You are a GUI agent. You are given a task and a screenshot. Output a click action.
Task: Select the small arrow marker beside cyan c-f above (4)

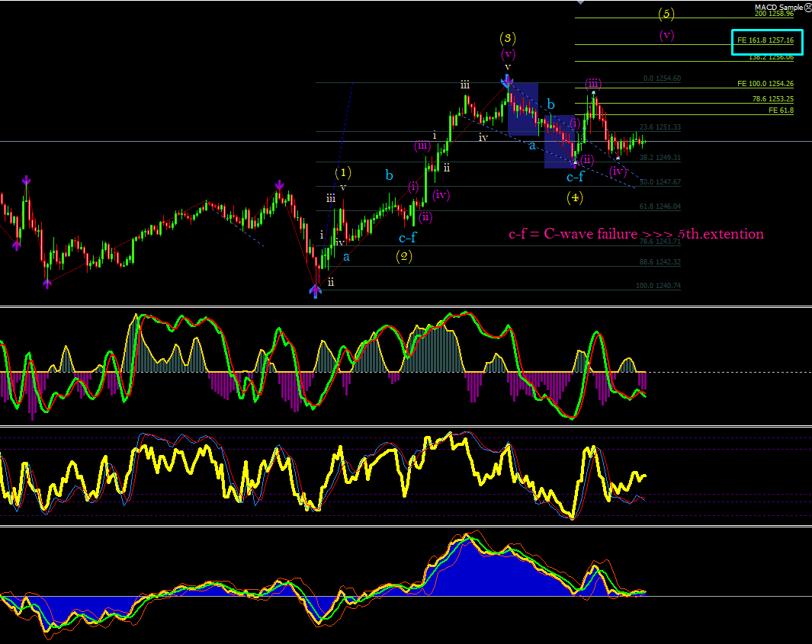point(575,162)
